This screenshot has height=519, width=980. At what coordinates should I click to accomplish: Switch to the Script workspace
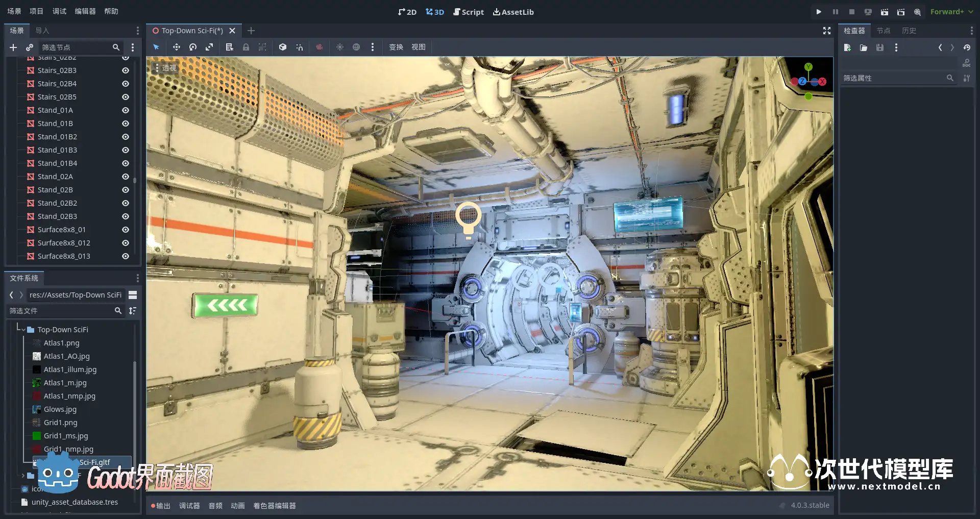pos(468,12)
